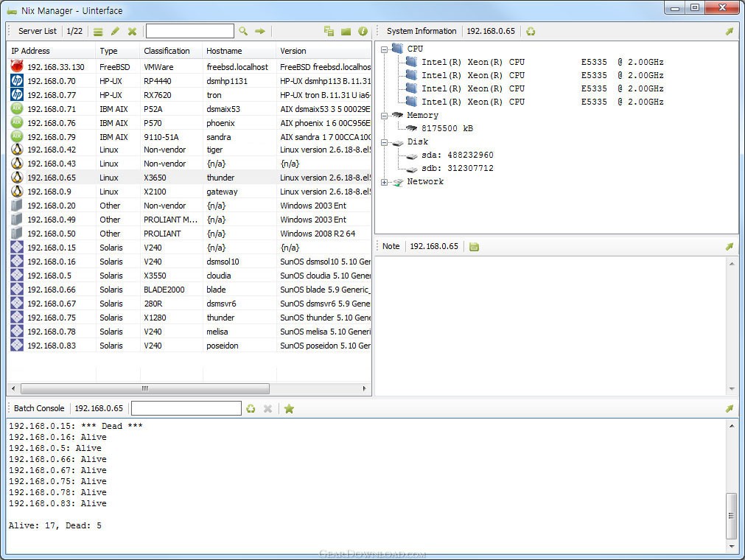Collapse the Disk tree node
Viewport: 745px width, 560px height.
coord(384,142)
